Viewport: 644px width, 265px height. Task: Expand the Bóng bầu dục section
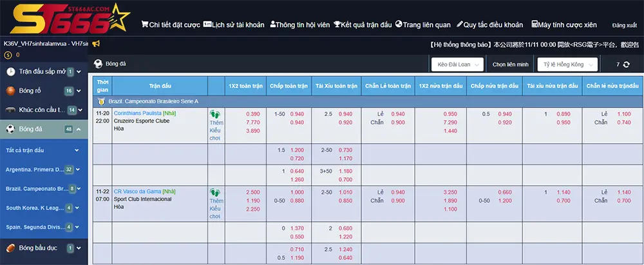[79, 248]
